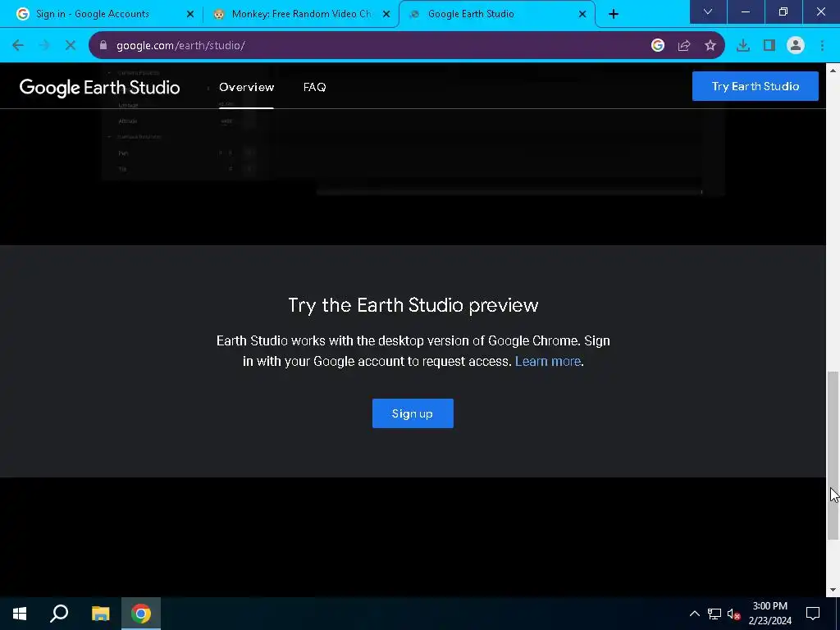The height and width of the screenshot is (630, 840).
Task: Click the padlock site info icon
Action: tap(103, 46)
